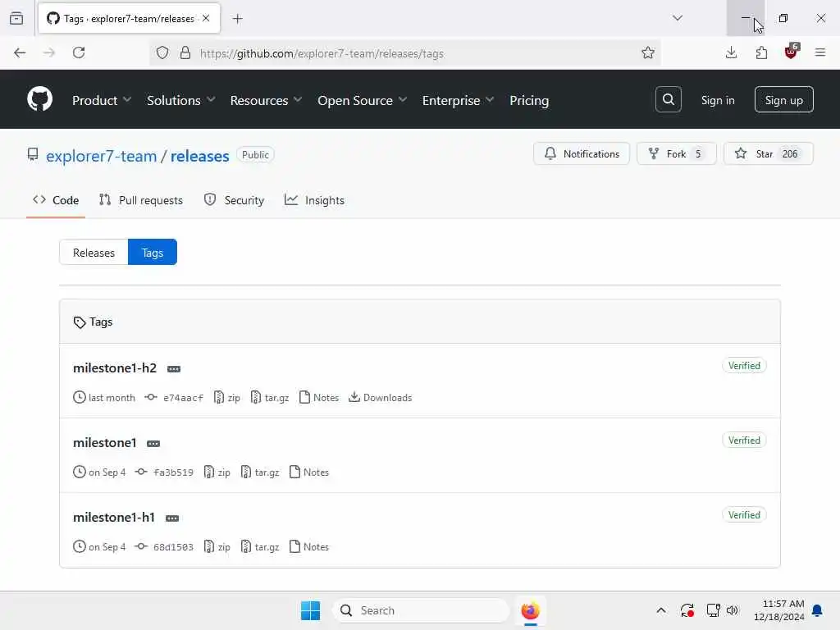Close the Tags explorer7-team tab
This screenshot has height=630, width=840.
[x=206, y=18]
